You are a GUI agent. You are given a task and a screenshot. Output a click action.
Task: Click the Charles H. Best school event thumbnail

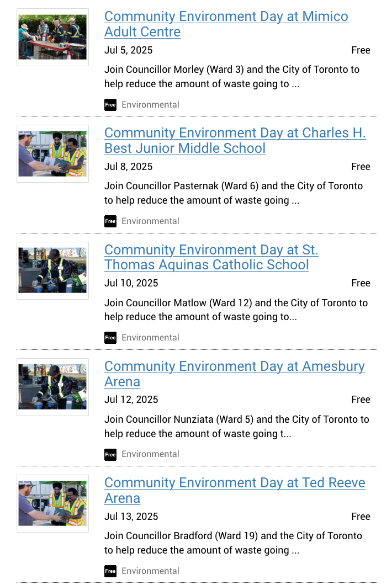point(52,154)
